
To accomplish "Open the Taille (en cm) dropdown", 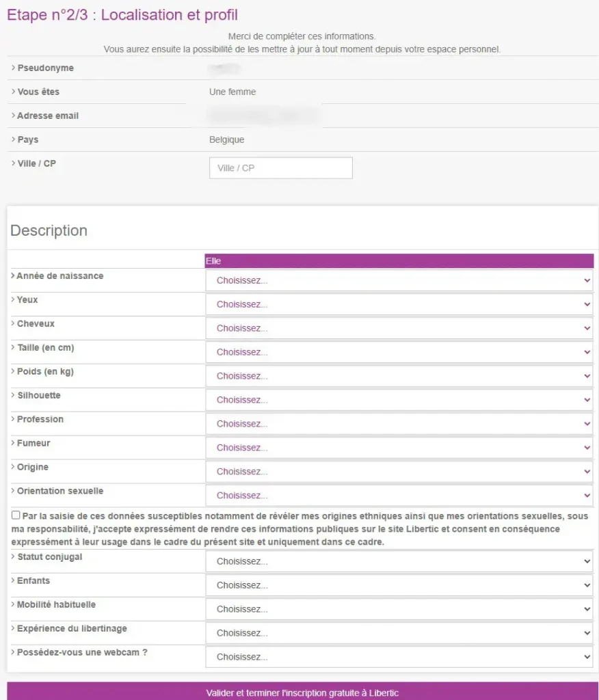I will pyautogui.click(x=399, y=352).
